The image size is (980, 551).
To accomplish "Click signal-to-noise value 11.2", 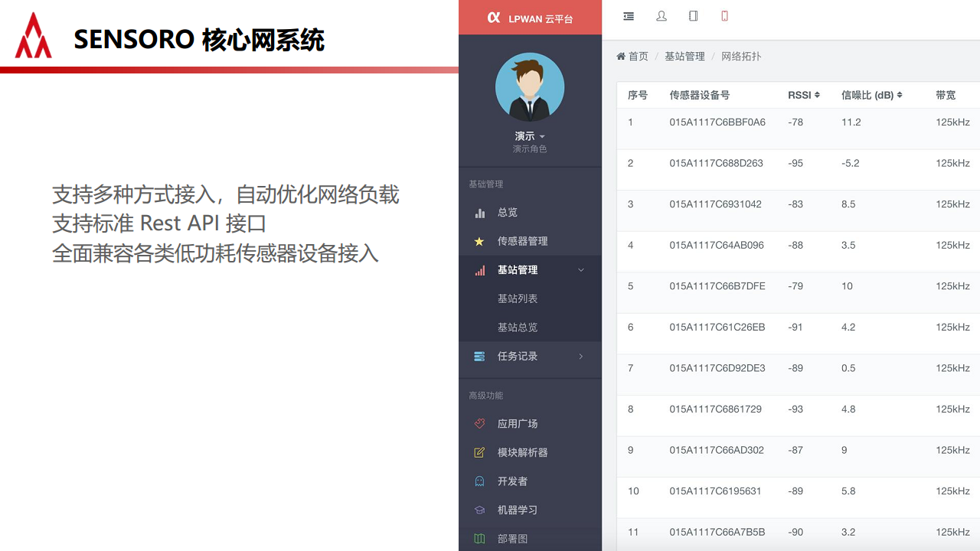I will click(851, 122).
